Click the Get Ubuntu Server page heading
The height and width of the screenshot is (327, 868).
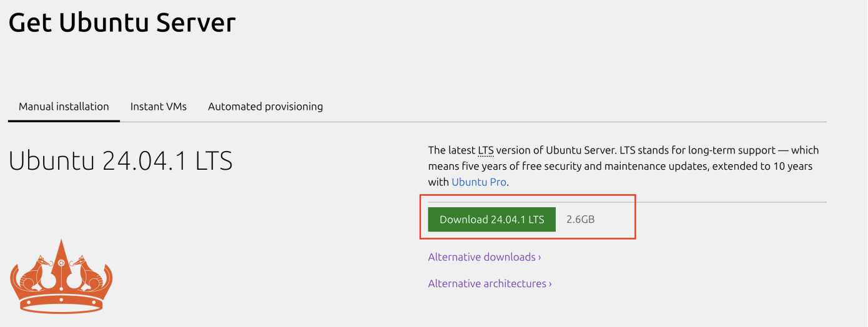pyautogui.click(x=122, y=23)
